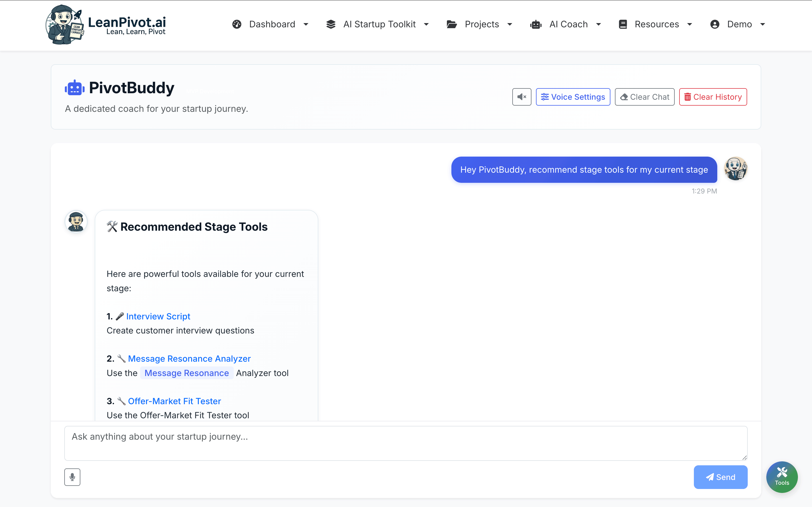The width and height of the screenshot is (812, 507).
Task: Click the AI Coach robot icon
Action: coord(536,24)
